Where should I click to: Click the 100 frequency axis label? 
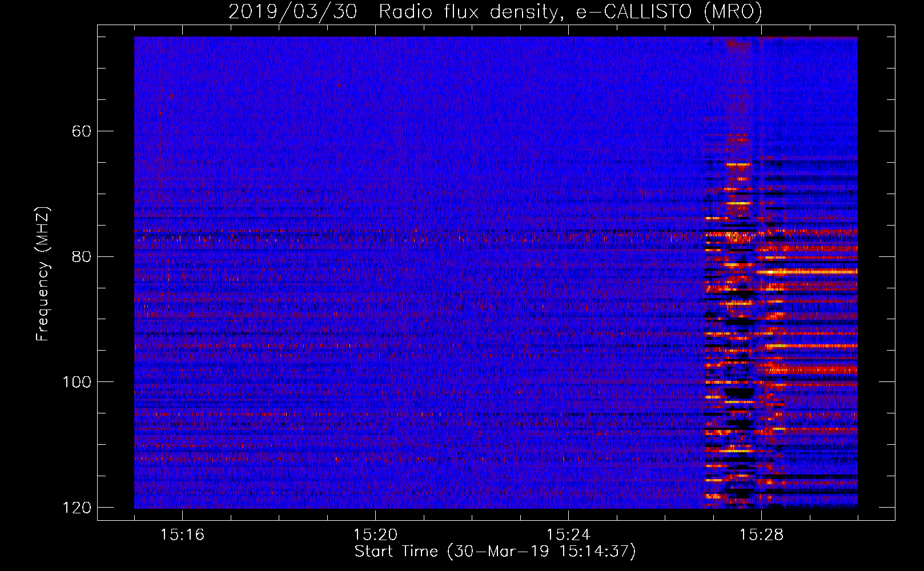(x=77, y=382)
